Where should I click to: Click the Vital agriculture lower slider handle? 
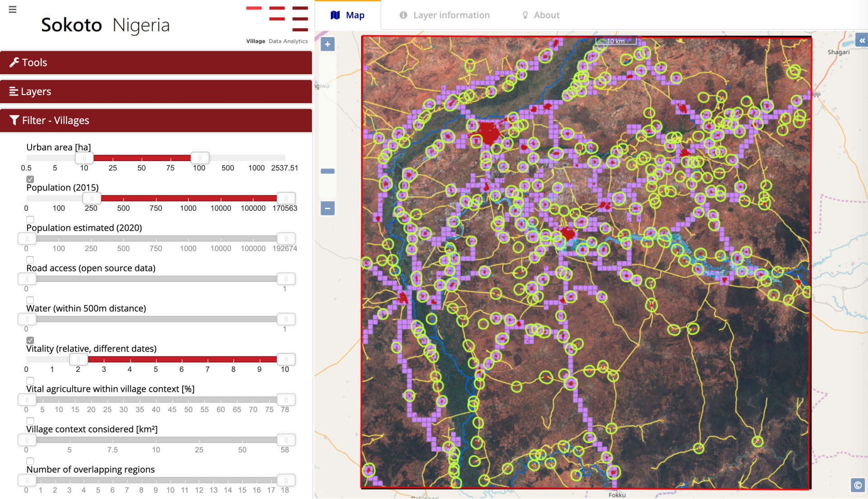coord(27,399)
